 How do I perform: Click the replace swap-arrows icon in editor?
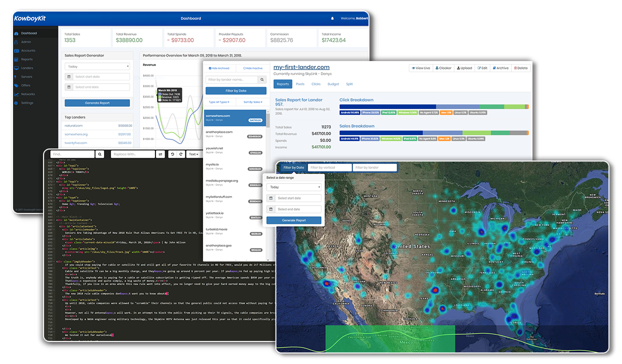click(x=160, y=154)
